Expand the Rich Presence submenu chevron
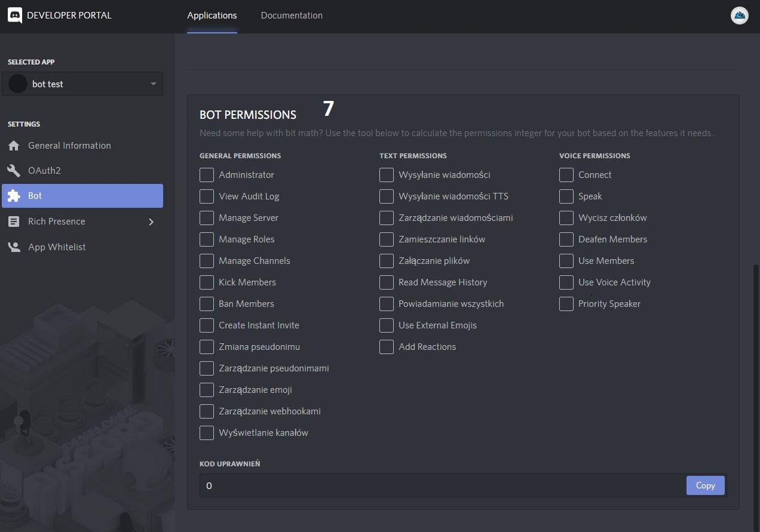Screen dimensions: 760x532 (151, 222)
